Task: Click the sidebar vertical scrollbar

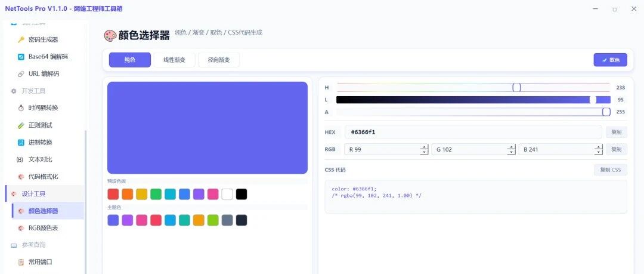Action: (85, 202)
